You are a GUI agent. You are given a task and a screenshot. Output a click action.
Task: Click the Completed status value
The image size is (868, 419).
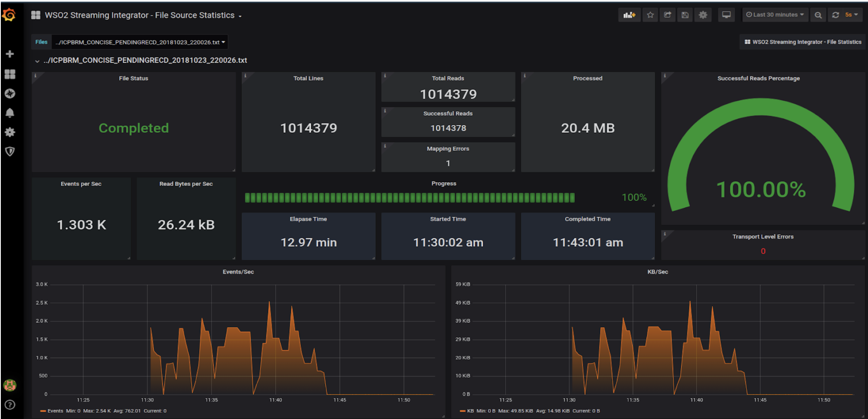click(134, 128)
